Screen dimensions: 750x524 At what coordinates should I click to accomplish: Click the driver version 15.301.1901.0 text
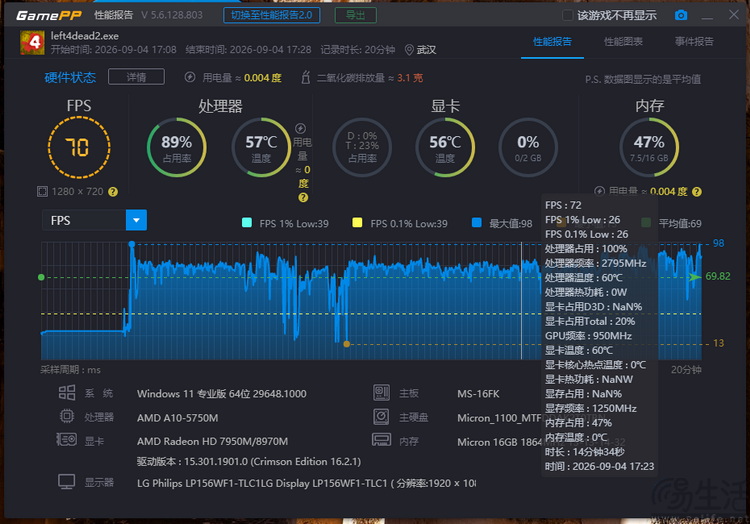click(x=249, y=461)
